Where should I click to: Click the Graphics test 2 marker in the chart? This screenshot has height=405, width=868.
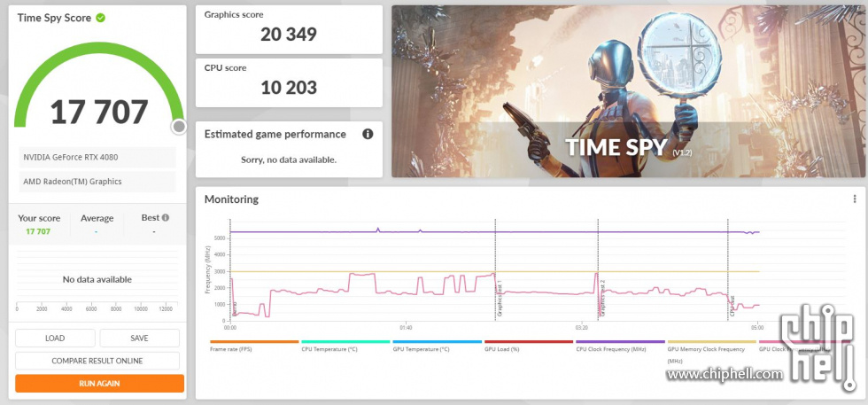602,298
